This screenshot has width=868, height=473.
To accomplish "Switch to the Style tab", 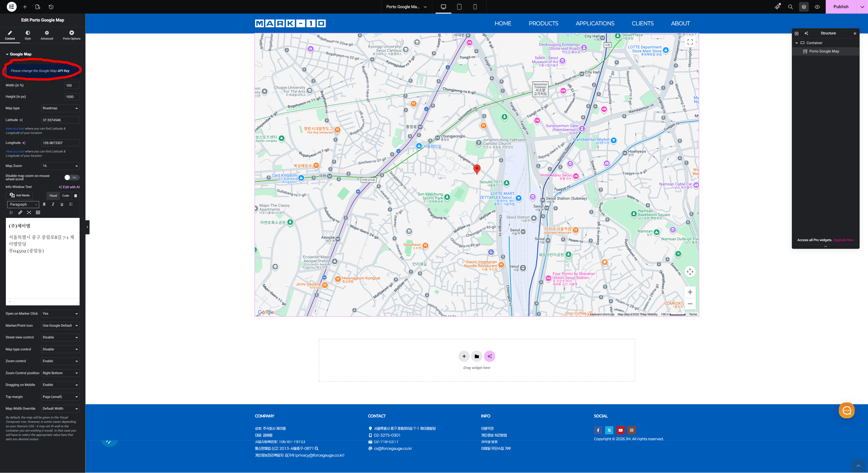I will click(28, 35).
